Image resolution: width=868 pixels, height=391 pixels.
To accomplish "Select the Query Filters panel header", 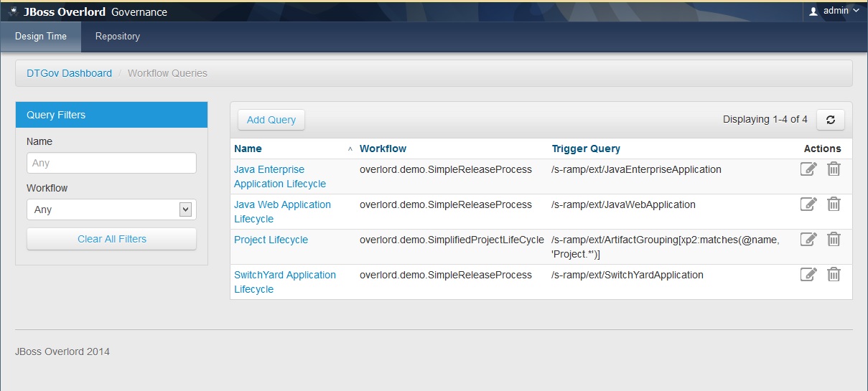I will pos(111,115).
